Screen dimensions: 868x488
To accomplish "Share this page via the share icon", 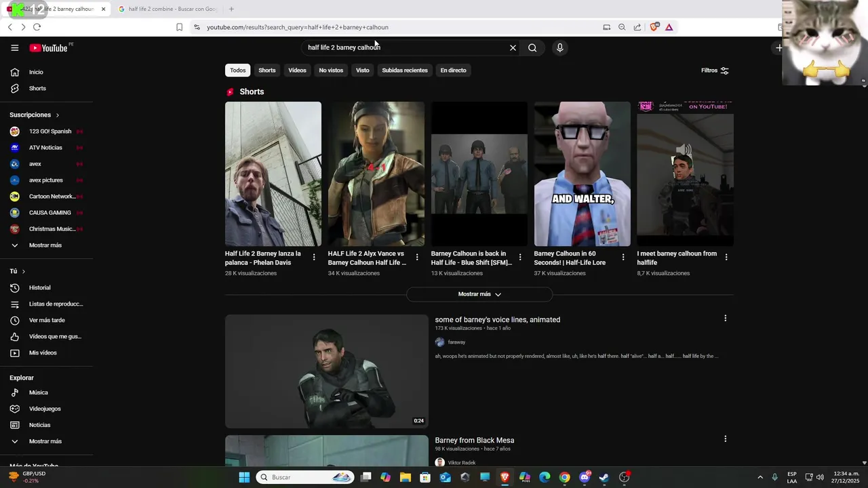I will [x=637, y=27].
